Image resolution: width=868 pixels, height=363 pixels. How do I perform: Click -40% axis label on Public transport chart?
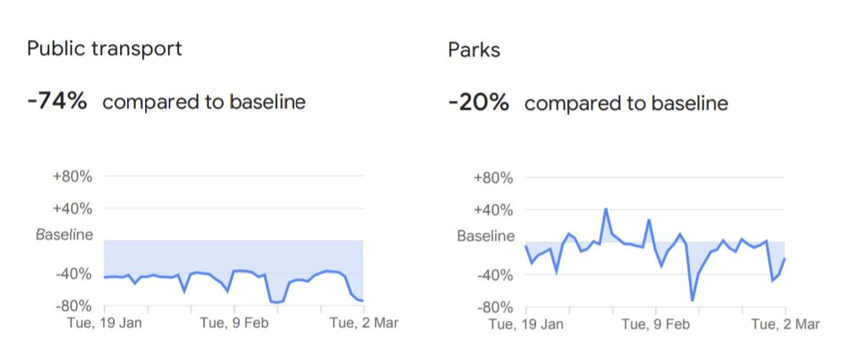[73, 274]
